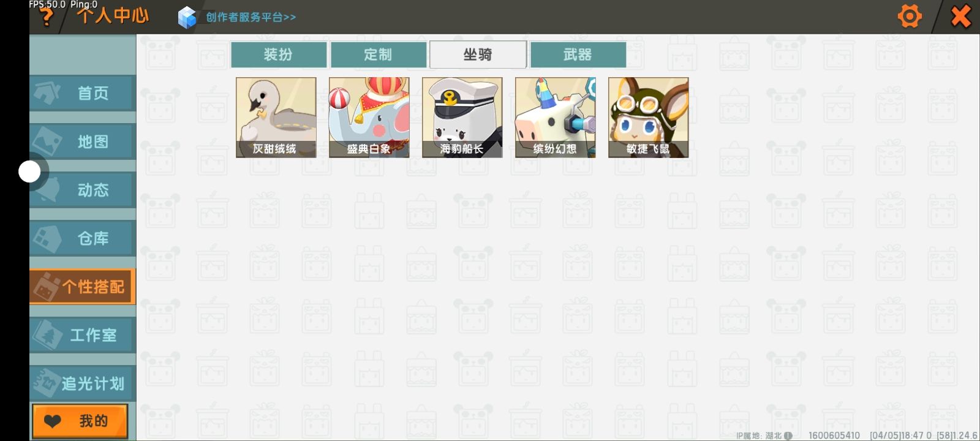The image size is (980, 441).
Task: Open the 追光计划 sidebar entry
Action: (83, 383)
